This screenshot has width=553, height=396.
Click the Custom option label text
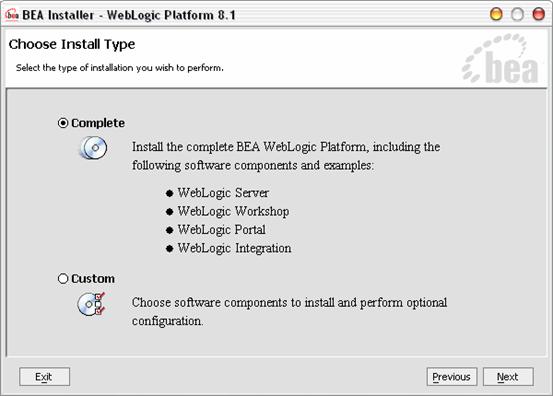[93, 279]
